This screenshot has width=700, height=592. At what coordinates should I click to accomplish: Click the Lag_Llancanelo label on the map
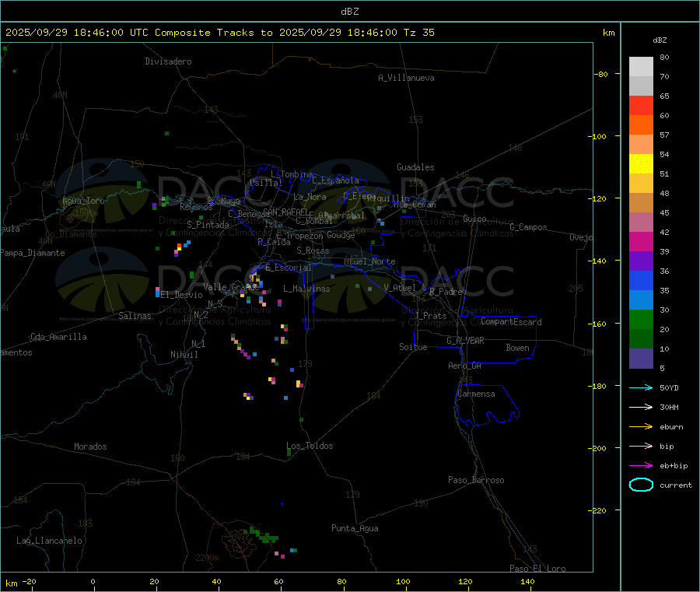(50, 540)
